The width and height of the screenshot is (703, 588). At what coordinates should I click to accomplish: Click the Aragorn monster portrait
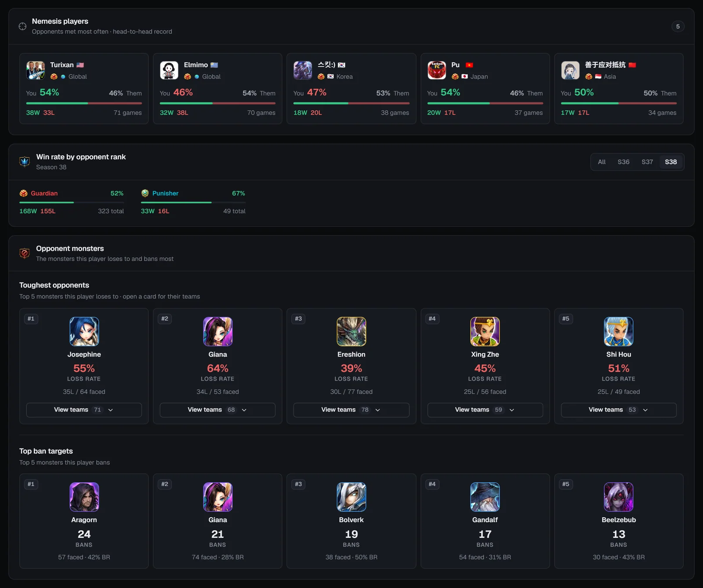[x=84, y=497]
